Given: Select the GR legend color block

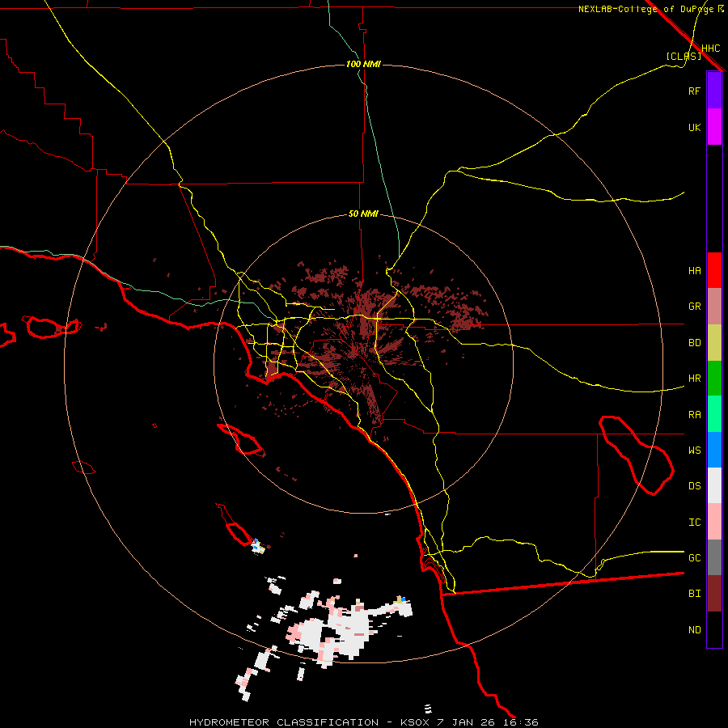Looking at the screenshot, I should pyautogui.click(x=714, y=307).
